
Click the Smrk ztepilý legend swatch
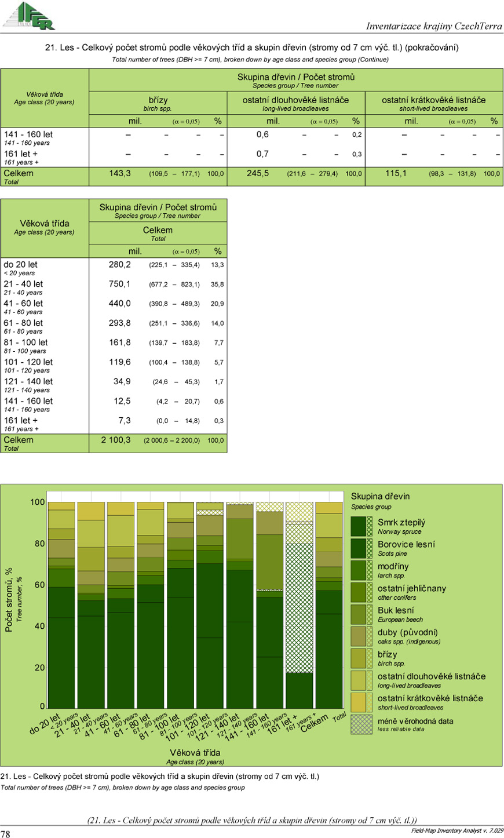(x=361, y=526)
